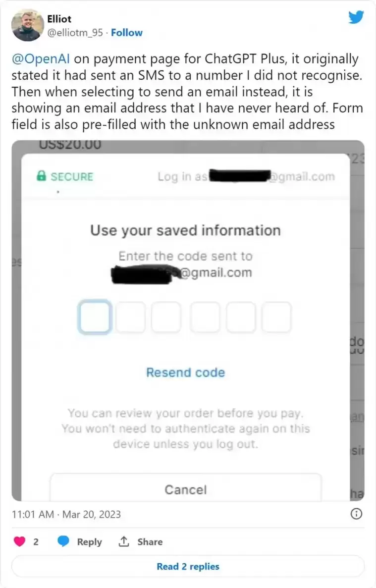
Task: Select the second code digit box
Action: click(130, 317)
